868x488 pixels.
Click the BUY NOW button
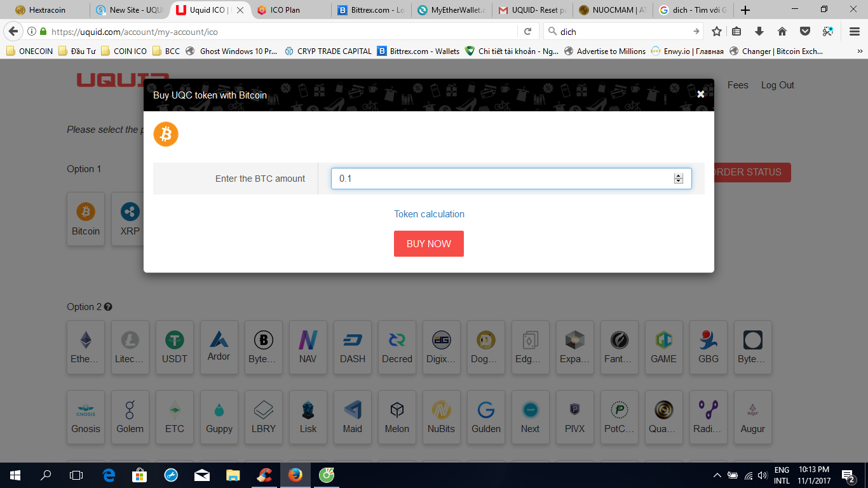429,243
